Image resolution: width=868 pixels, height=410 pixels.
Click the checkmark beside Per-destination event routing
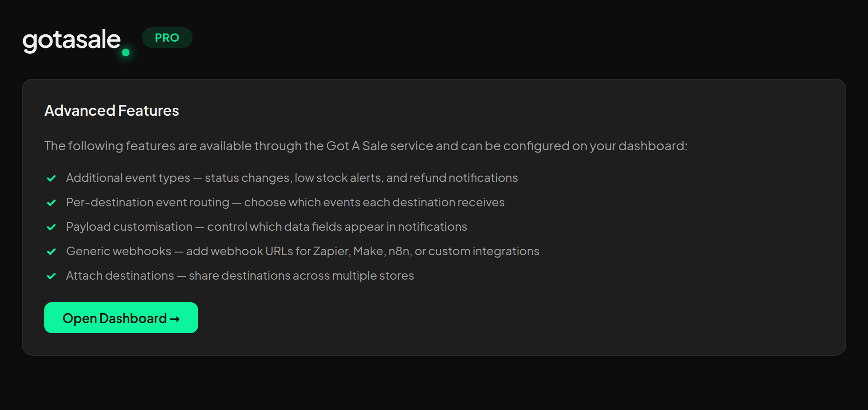pos(51,203)
